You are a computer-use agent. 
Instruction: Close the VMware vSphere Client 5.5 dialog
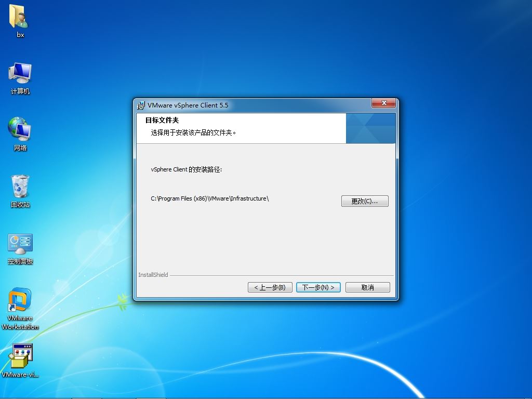pos(384,103)
